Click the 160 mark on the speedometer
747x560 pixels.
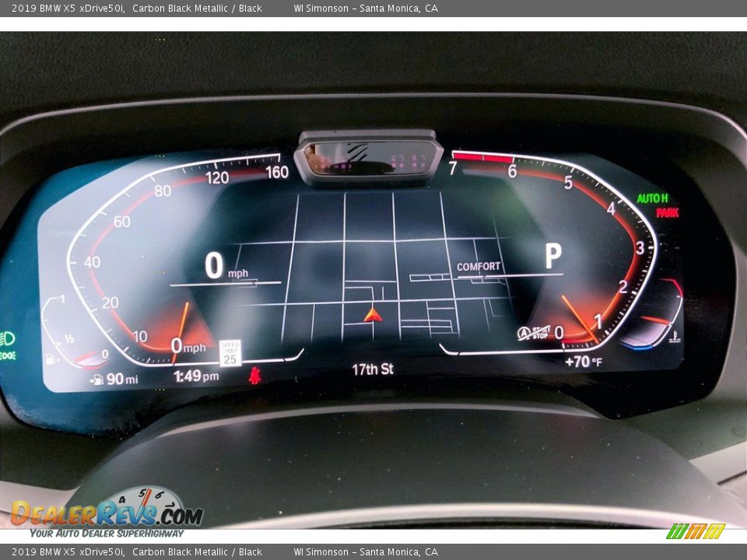click(x=277, y=172)
